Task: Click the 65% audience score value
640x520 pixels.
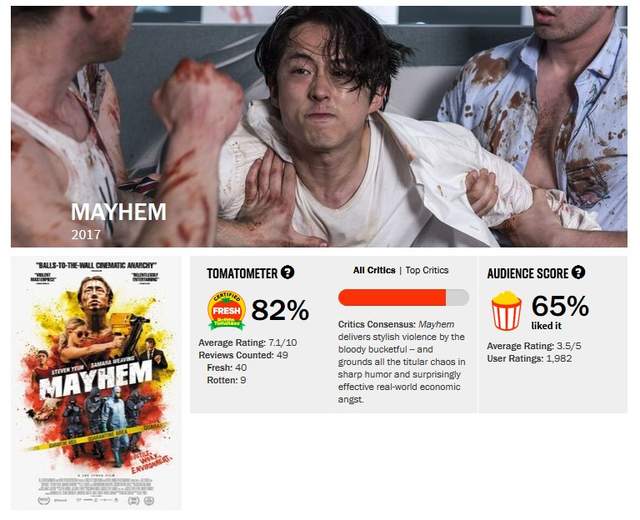Action: [x=560, y=306]
